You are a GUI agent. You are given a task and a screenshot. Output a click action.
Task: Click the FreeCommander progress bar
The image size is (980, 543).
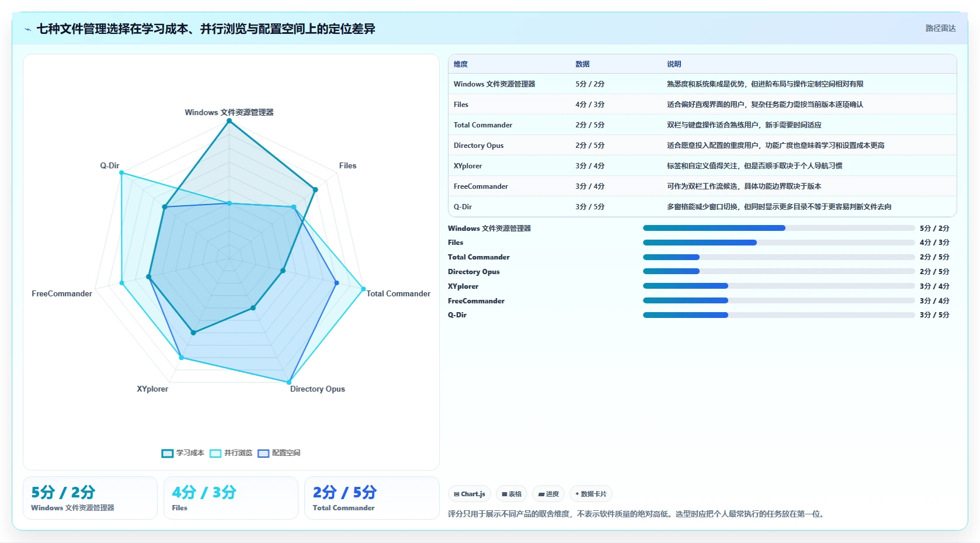tap(779, 300)
